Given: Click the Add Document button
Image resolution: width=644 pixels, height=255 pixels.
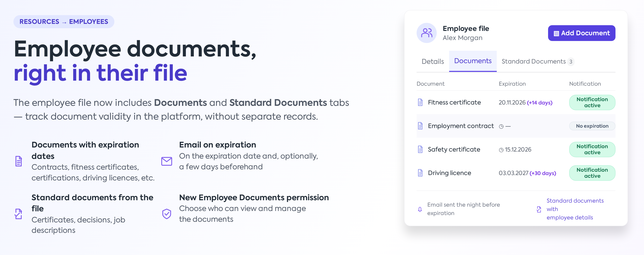Looking at the screenshot, I should tap(581, 33).
